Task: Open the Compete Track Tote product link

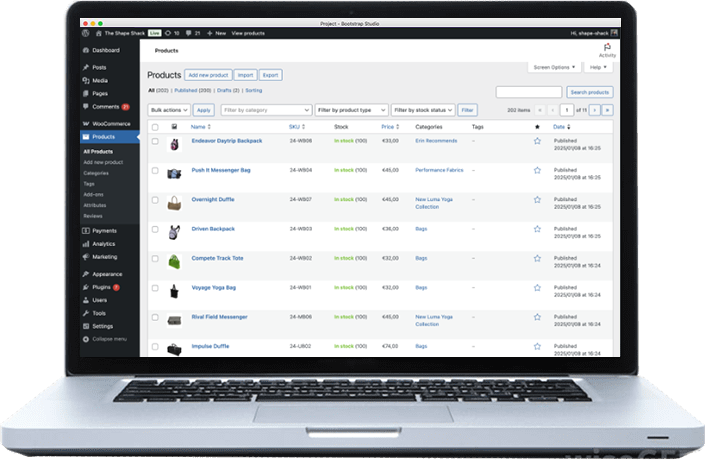Action: 217,258
